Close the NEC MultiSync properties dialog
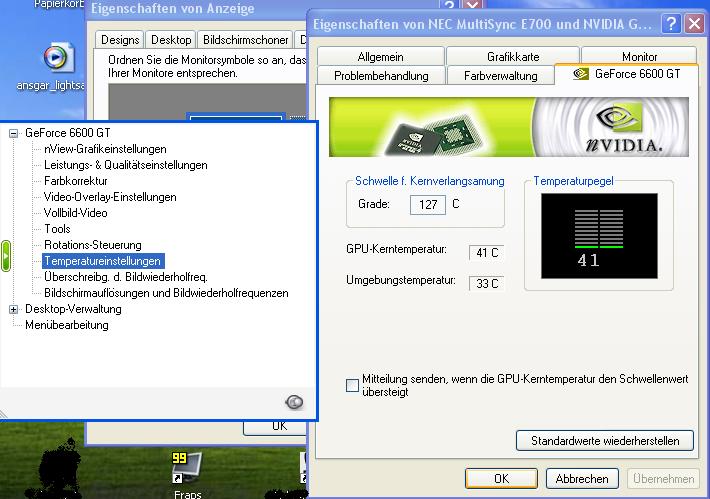This screenshot has width=710, height=499. tap(694, 23)
